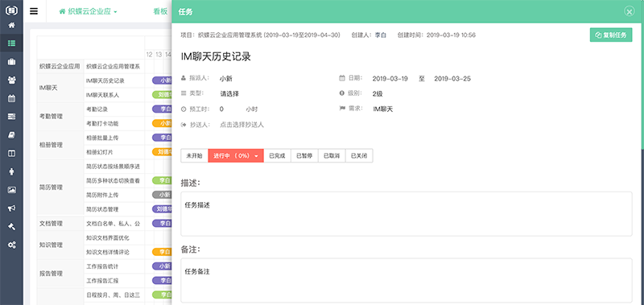This screenshot has height=305, width=644.
Task: Click creator name link 李白
Action: pos(380,35)
